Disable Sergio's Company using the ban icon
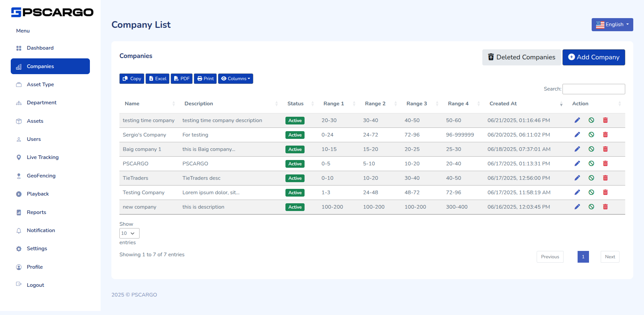The image size is (644, 315). (591, 134)
